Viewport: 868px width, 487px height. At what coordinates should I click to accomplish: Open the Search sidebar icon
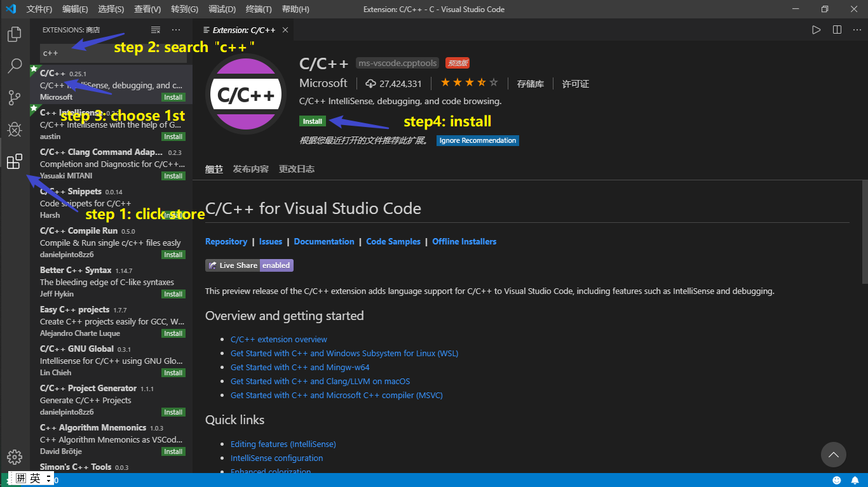click(x=15, y=65)
